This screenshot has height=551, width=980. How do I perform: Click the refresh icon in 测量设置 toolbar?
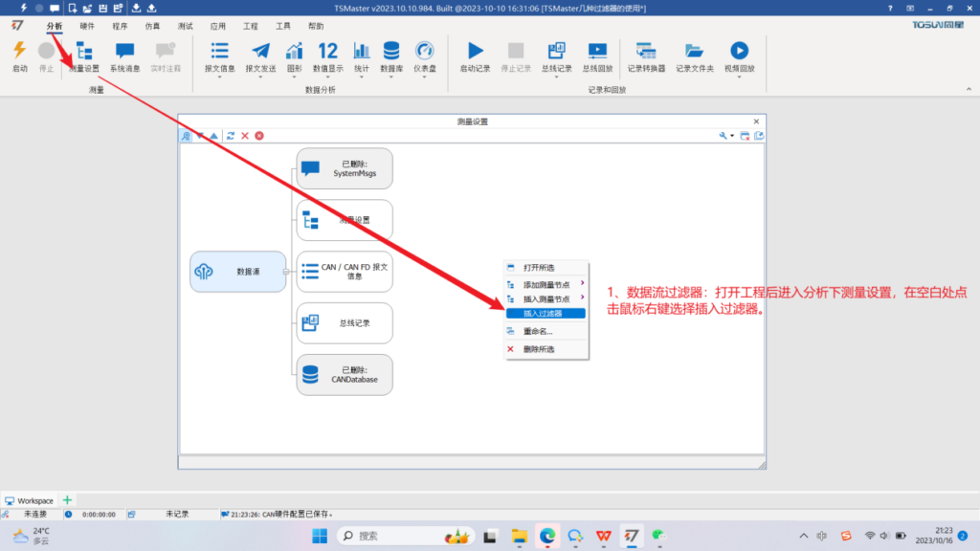tap(231, 136)
